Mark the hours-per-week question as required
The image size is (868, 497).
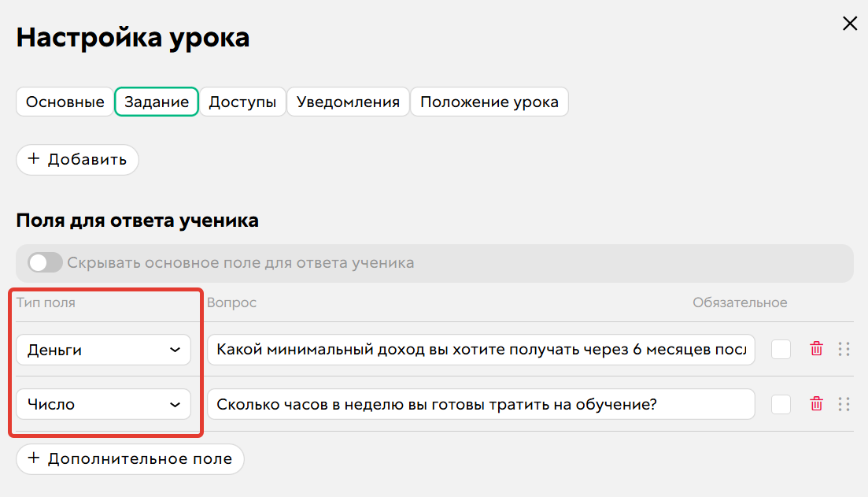pyautogui.click(x=781, y=404)
